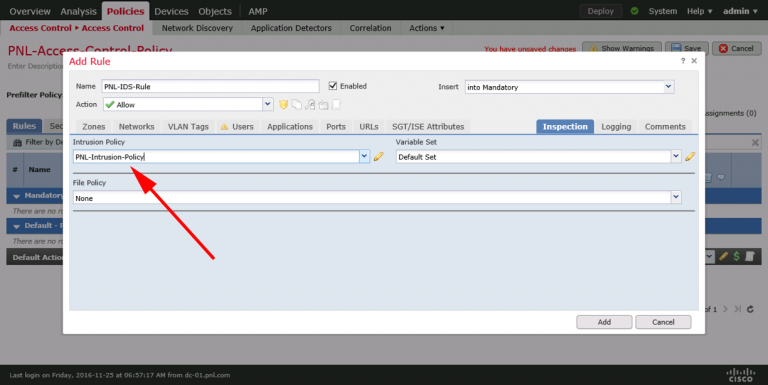768x385 pixels.
Task: Switch to the URLs tab
Action: [369, 126]
